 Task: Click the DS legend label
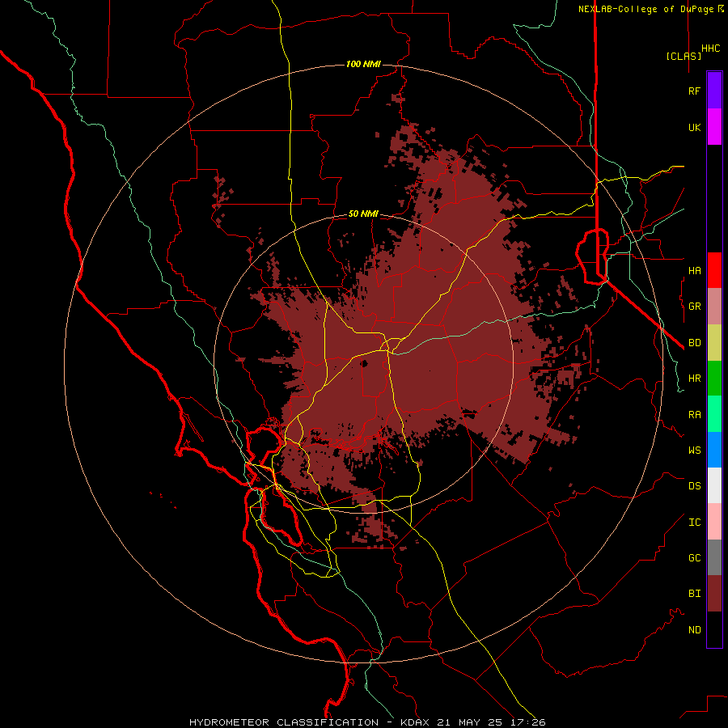(x=694, y=486)
